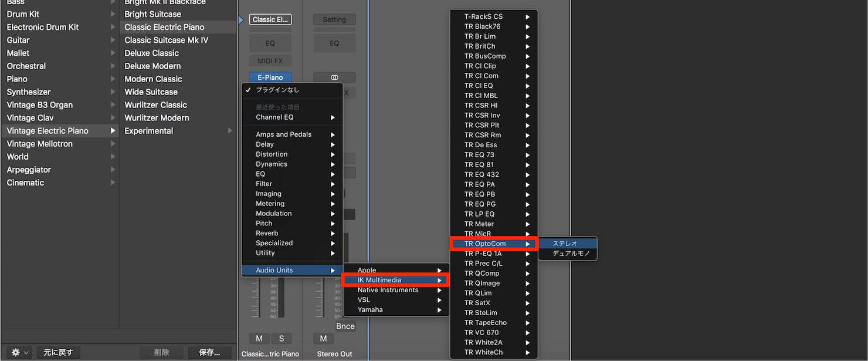The image size is (868, 361).
Task: Expand the Experimental folder arrow
Action: coord(230,130)
